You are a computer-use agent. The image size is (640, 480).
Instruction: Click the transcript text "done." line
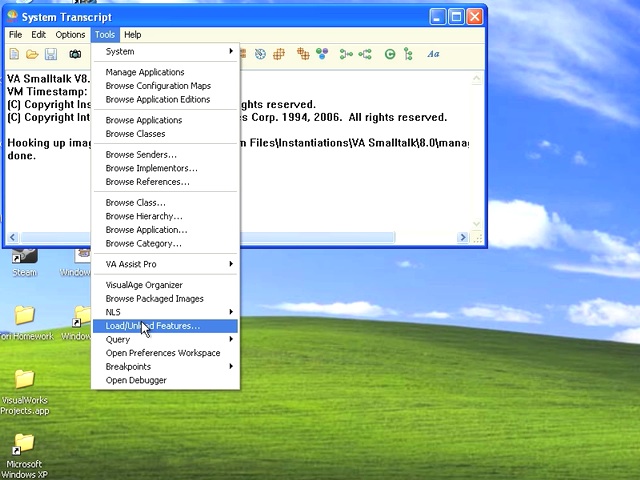[x=22, y=156]
